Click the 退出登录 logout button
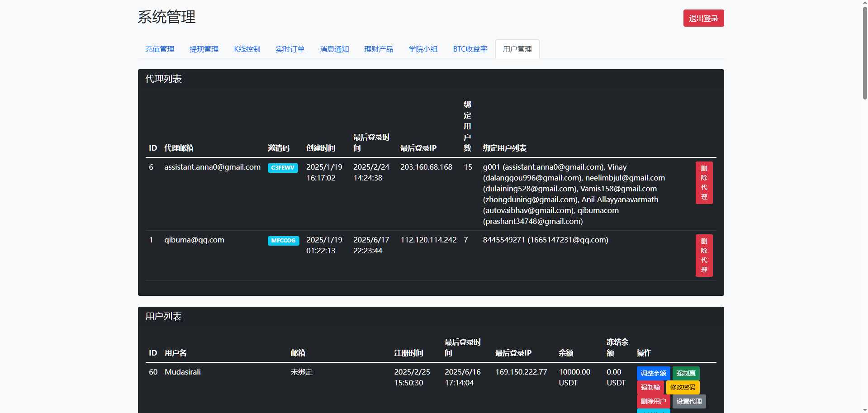This screenshot has height=413, width=868. coord(703,18)
